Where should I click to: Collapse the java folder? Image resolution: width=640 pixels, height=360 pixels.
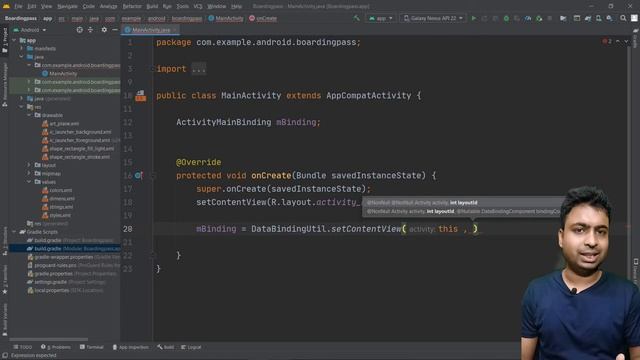pos(22,57)
